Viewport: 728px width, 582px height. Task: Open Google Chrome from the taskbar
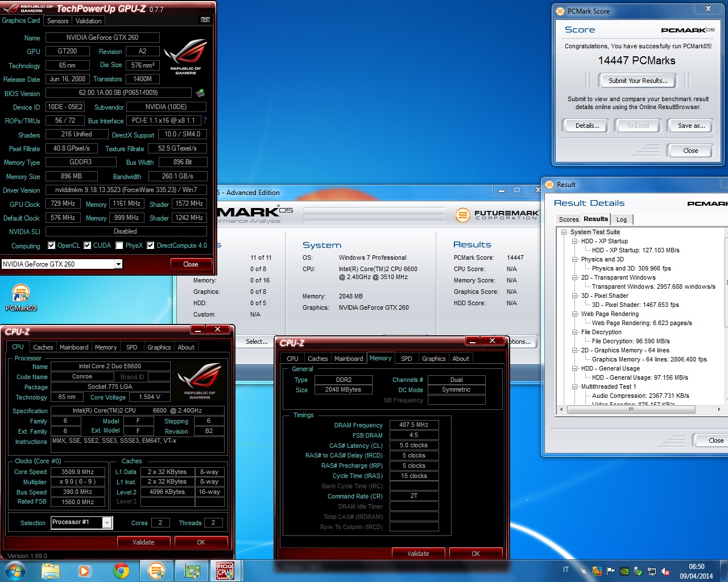tap(121, 571)
